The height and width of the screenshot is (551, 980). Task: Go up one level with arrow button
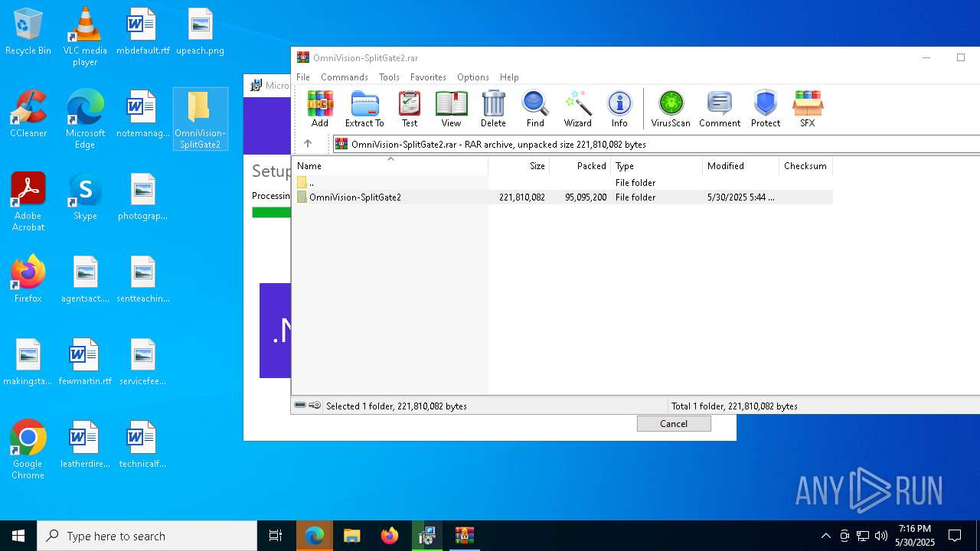pyautogui.click(x=308, y=144)
